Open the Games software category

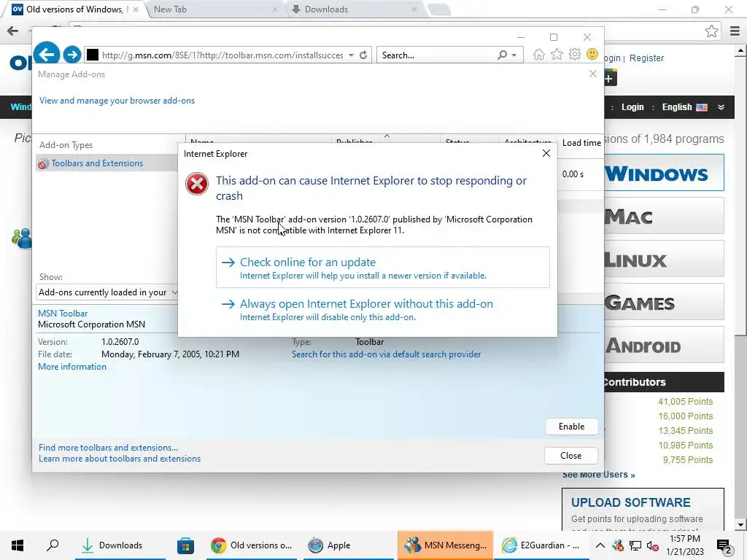pos(664,302)
